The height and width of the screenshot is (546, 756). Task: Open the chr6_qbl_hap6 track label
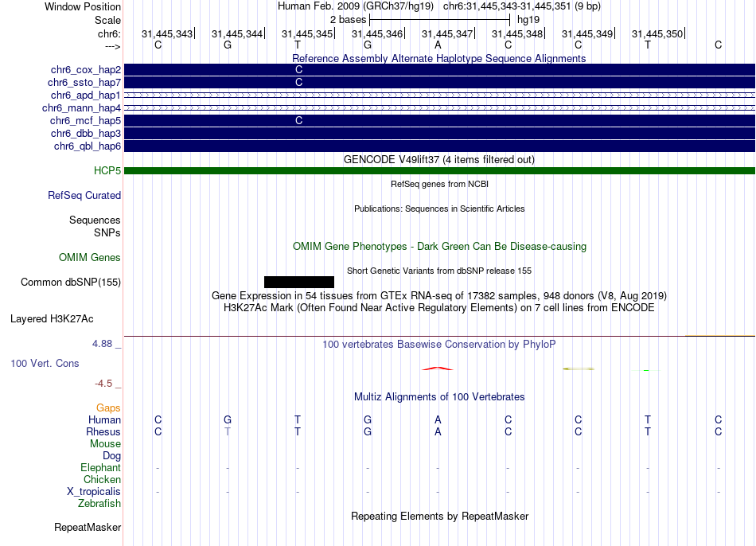(88, 146)
